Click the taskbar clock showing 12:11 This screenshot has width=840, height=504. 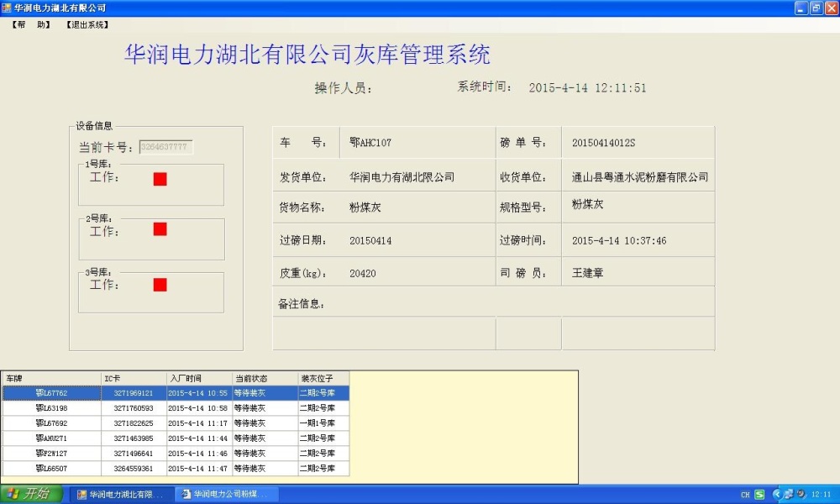(x=821, y=495)
